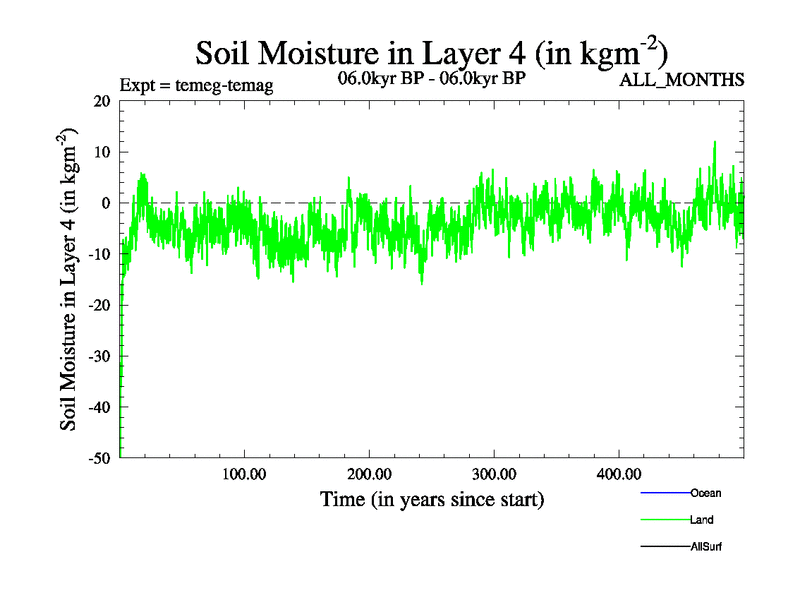
Task: Click the 20 y-axis tick label
Action: click(104, 101)
